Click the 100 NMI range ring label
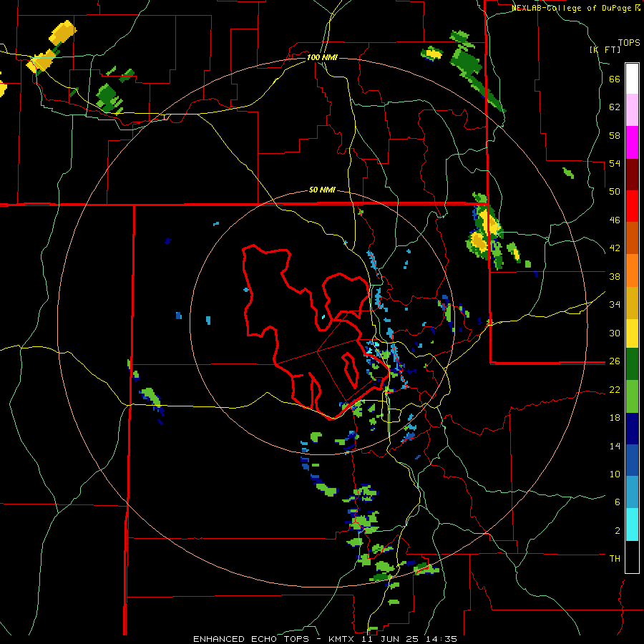Image resolution: width=644 pixels, height=644 pixels. (322, 57)
